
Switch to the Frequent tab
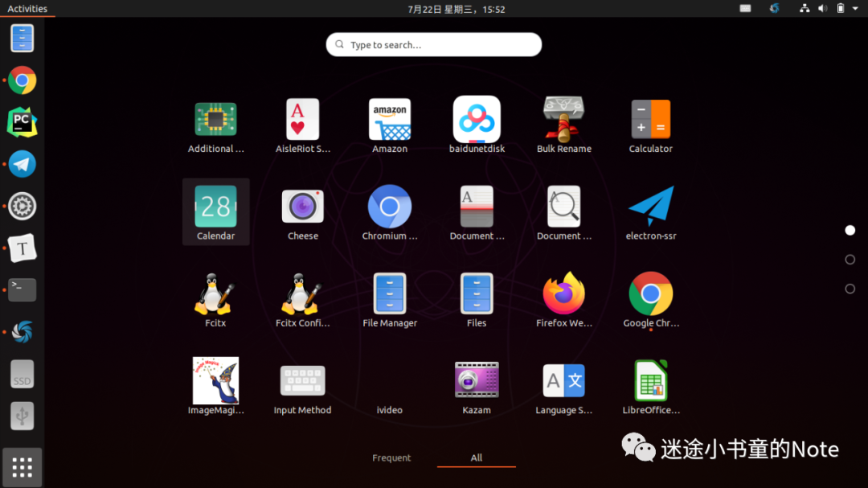point(391,457)
